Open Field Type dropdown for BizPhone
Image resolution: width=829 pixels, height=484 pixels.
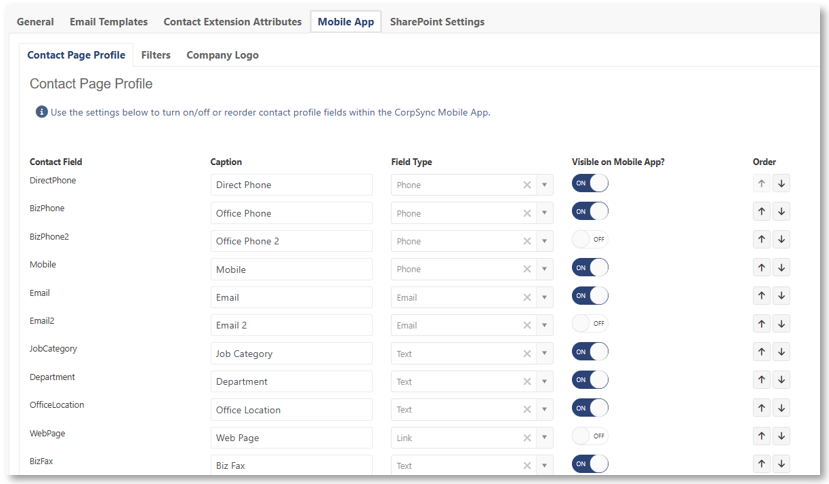pyautogui.click(x=545, y=213)
